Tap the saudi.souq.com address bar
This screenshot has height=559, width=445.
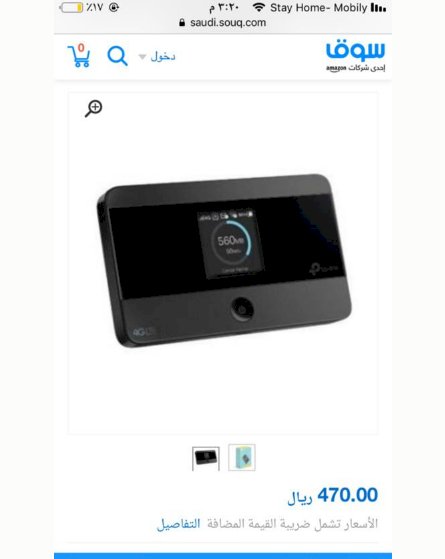[223, 23]
